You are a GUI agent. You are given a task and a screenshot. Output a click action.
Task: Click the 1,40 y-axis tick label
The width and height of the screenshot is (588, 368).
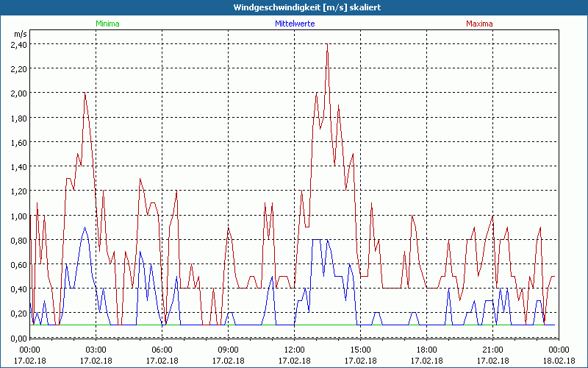tap(18, 167)
